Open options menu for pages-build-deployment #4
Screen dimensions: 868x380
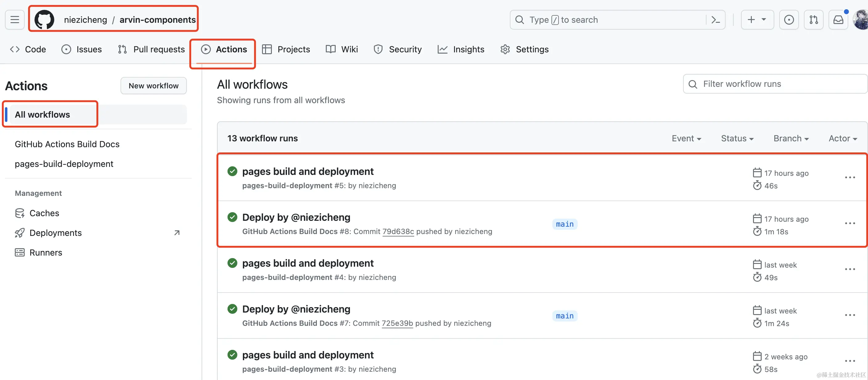[850, 269]
